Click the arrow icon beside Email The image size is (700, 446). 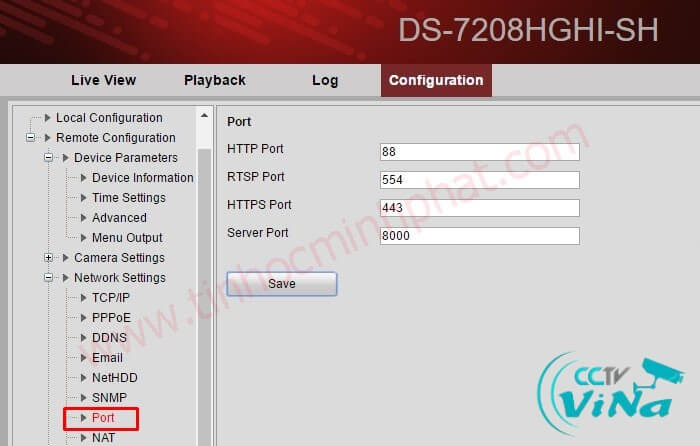point(83,358)
